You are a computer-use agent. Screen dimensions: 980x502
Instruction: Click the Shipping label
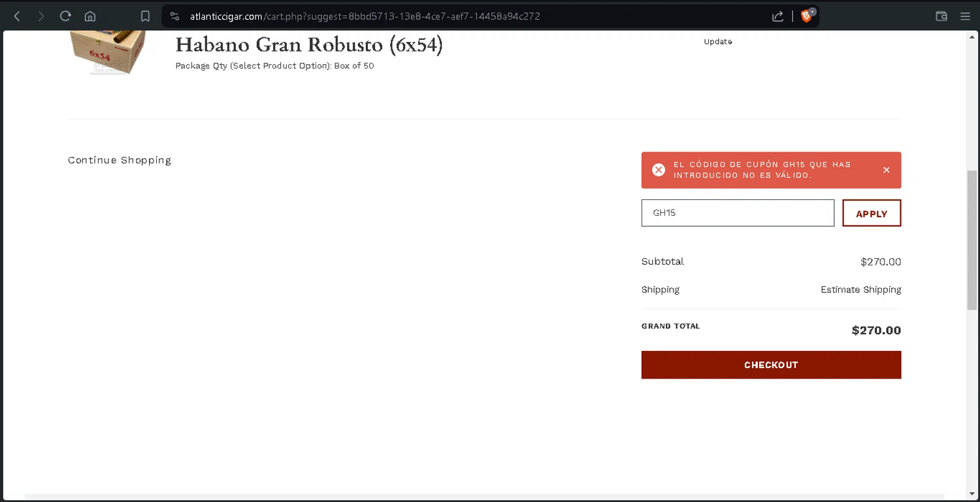pyautogui.click(x=661, y=290)
